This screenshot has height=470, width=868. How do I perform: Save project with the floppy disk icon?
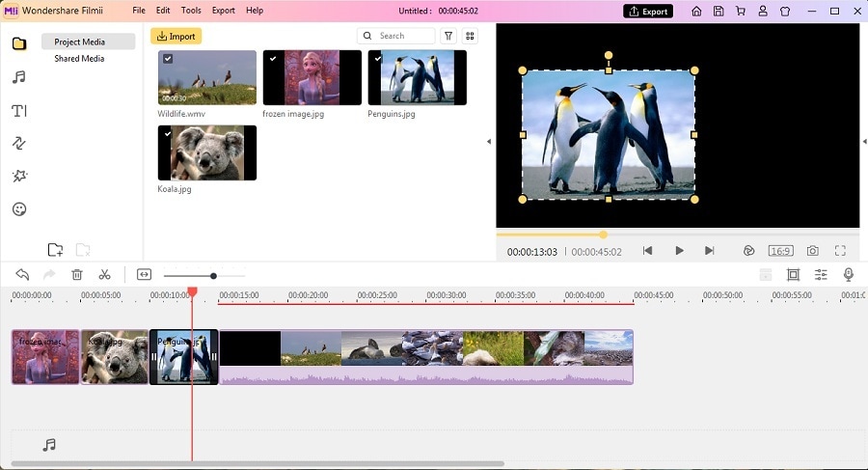(719, 11)
